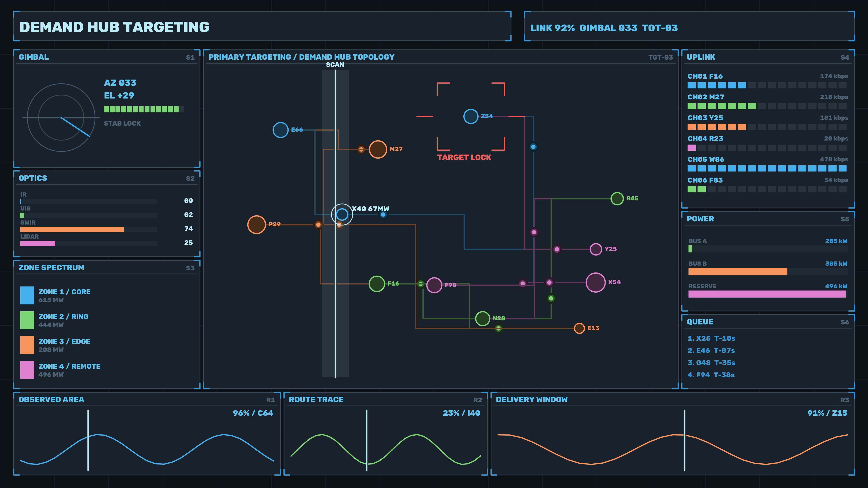Select the X54 pink node
Image resolution: width=868 pixels, height=488 pixels.
point(596,283)
